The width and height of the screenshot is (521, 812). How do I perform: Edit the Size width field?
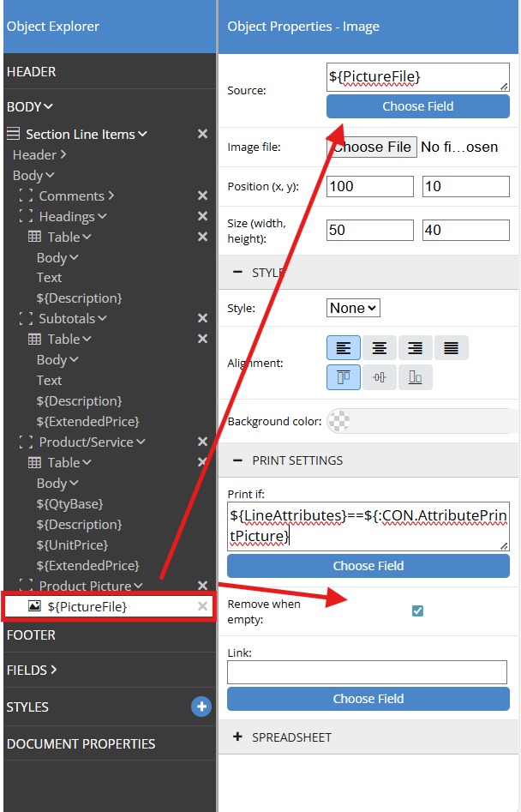pos(370,230)
